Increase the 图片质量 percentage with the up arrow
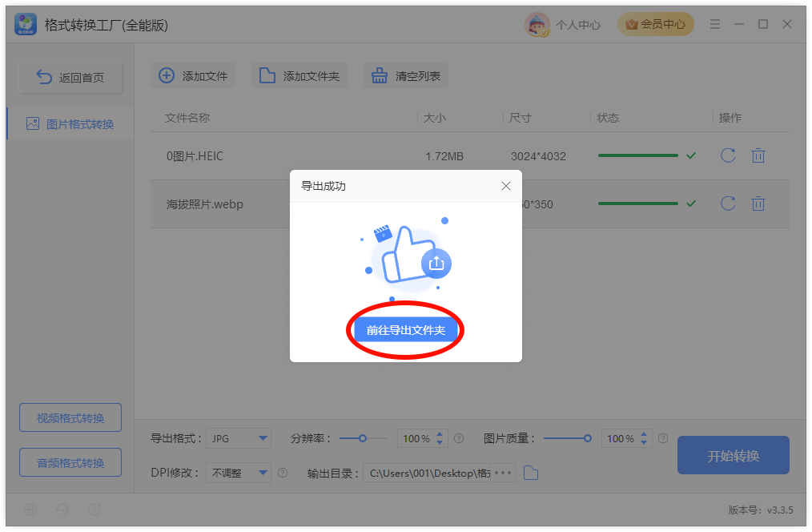Screen dimensions: 812x532 [x=644, y=434]
